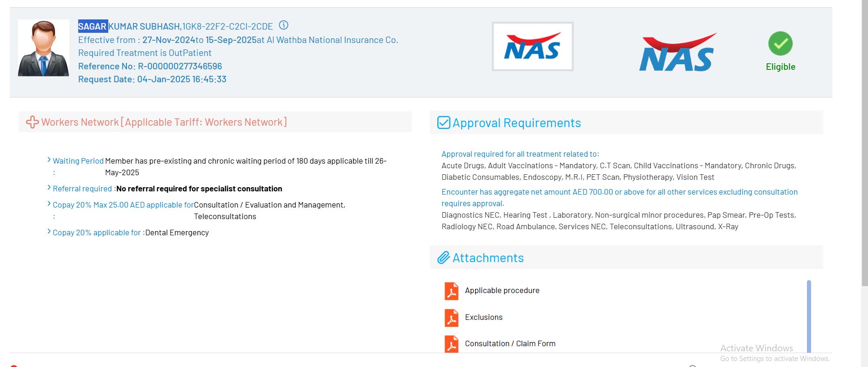Expand the Copay 20% Max 25.00 AED chevron
This screenshot has height=367, width=868.
click(x=49, y=204)
